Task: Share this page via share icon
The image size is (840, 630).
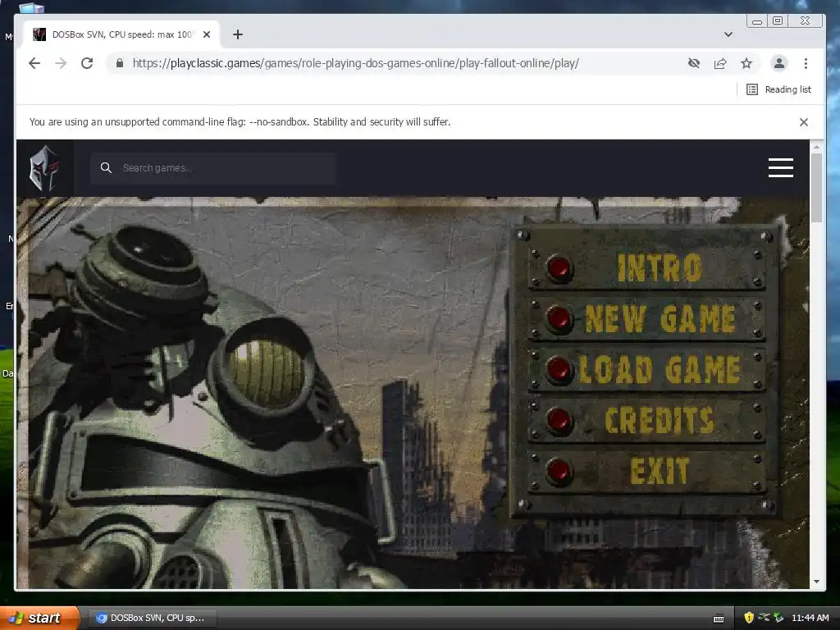Action: point(720,63)
